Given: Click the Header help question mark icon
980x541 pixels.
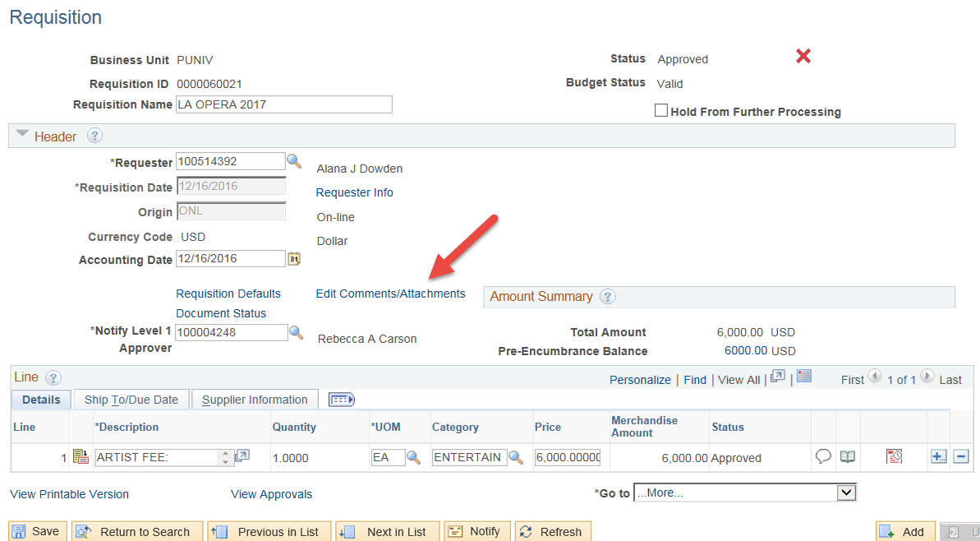Looking at the screenshot, I should [94, 136].
